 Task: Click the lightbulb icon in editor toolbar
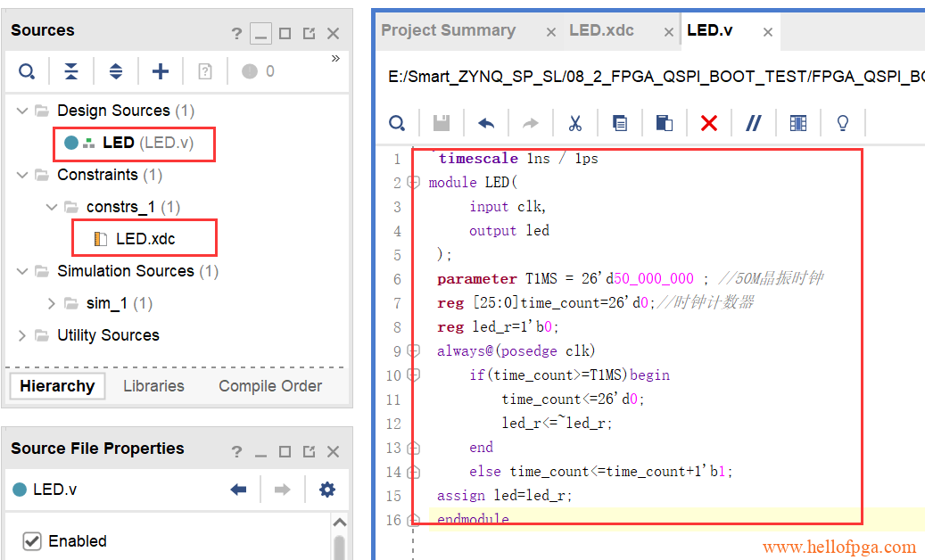click(842, 123)
